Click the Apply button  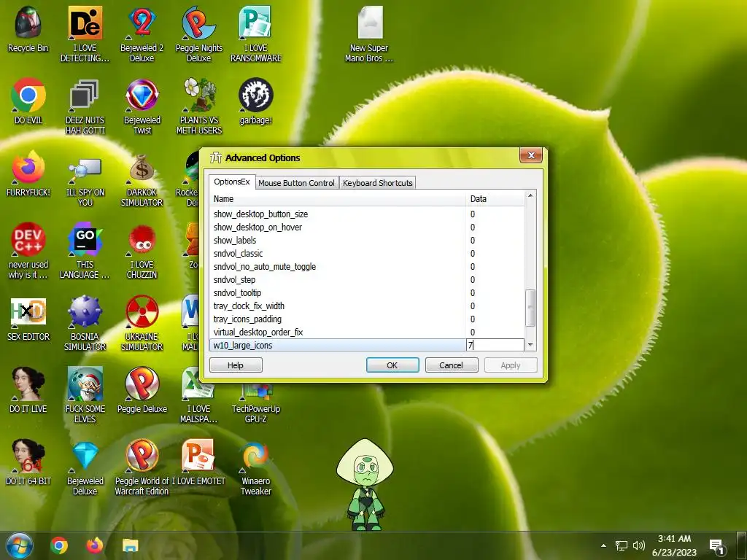click(x=510, y=365)
